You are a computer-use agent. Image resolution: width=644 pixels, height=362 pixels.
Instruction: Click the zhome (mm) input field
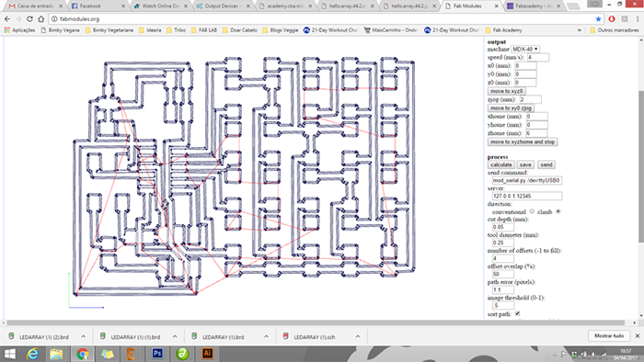(536, 133)
